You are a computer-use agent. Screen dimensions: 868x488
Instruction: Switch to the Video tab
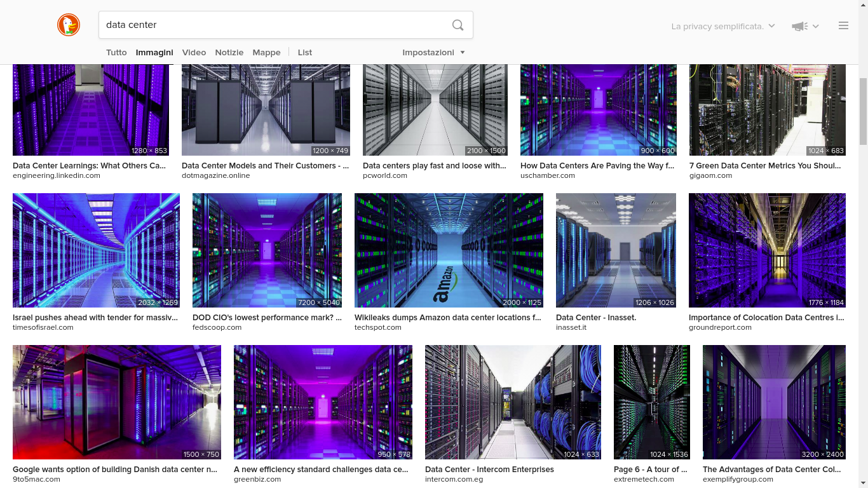pyautogui.click(x=194, y=52)
